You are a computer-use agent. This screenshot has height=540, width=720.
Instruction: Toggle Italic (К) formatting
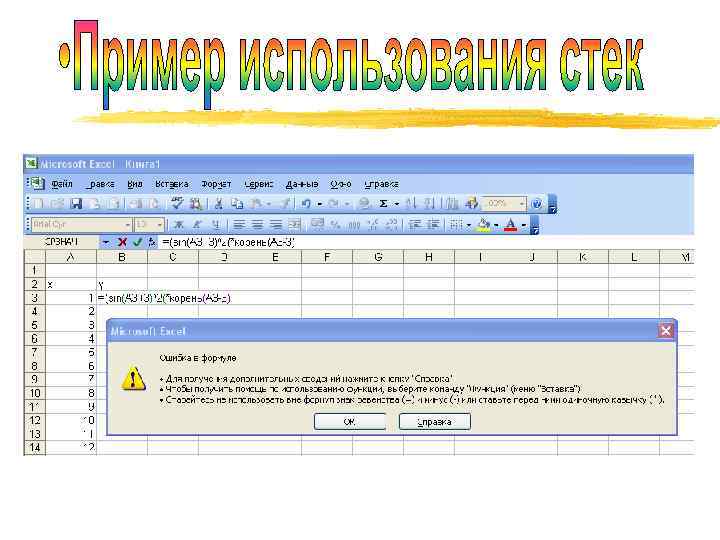pyautogui.click(x=197, y=225)
